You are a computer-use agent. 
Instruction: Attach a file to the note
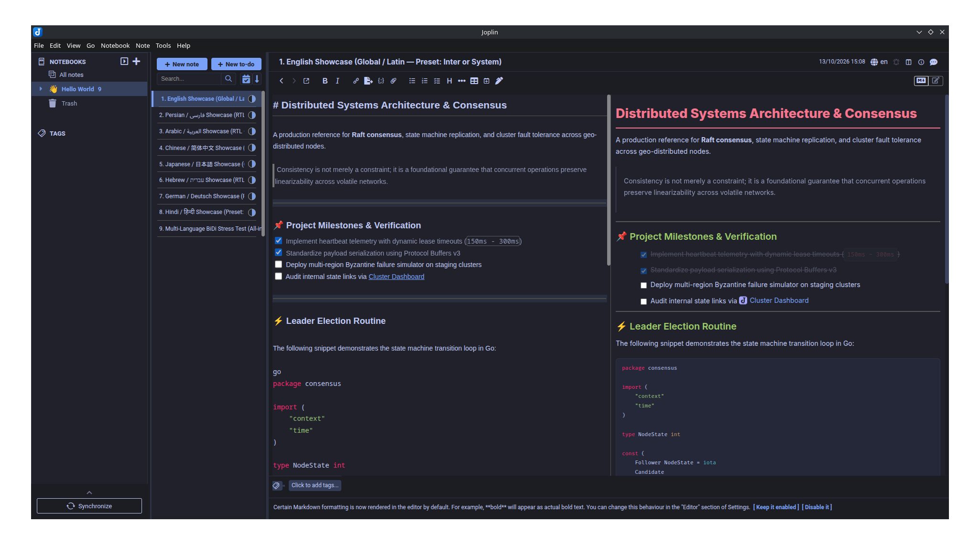(x=393, y=81)
